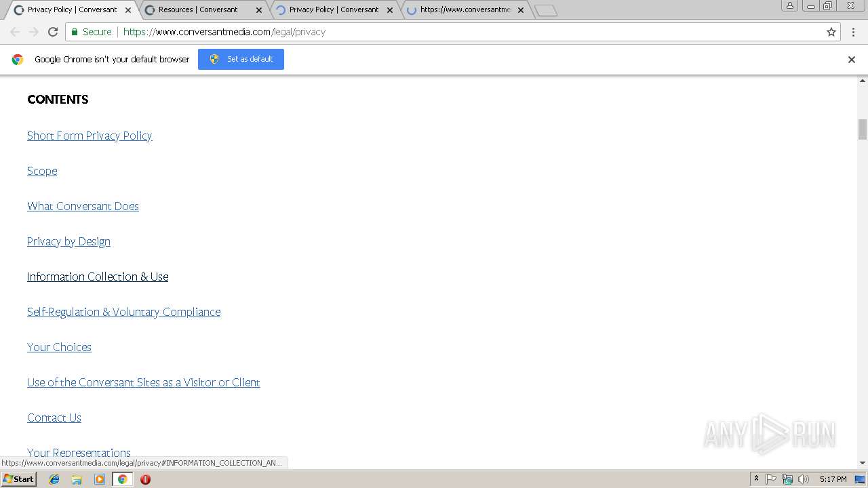Image resolution: width=868 pixels, height=488 pixels.
Task: Launch Internet Explorer from the taskbar
Action: [54, 479]
